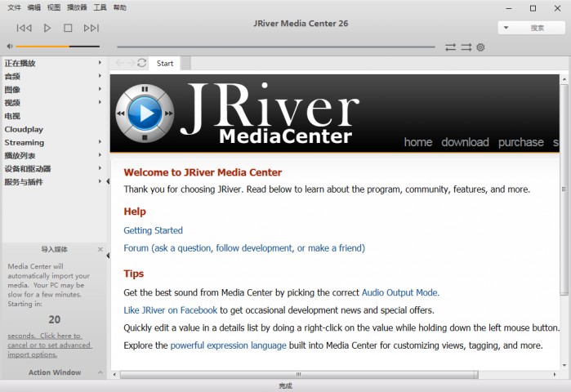Expand the 图像 section arrow
The image size is (571, 392).
coord(100,89)
